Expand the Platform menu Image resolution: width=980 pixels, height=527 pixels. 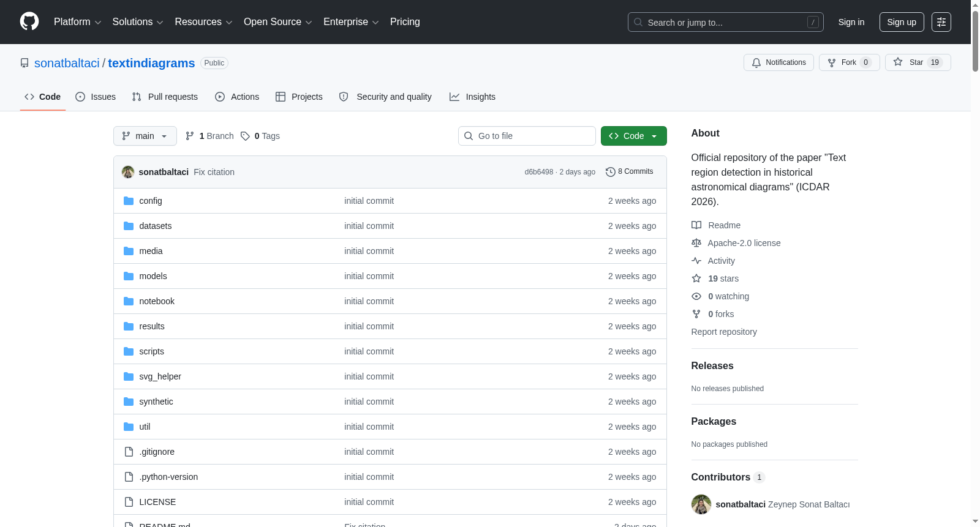pos(77,22)
